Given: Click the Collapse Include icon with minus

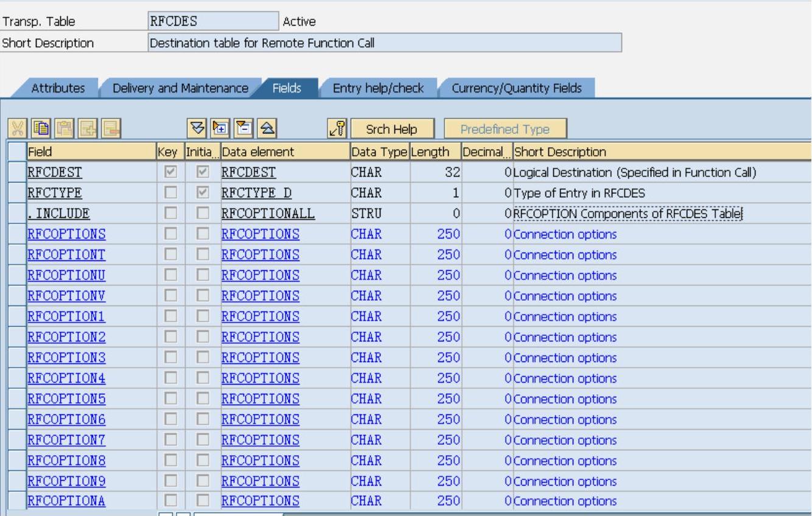Looking at the screenshot, I should 243,129.
